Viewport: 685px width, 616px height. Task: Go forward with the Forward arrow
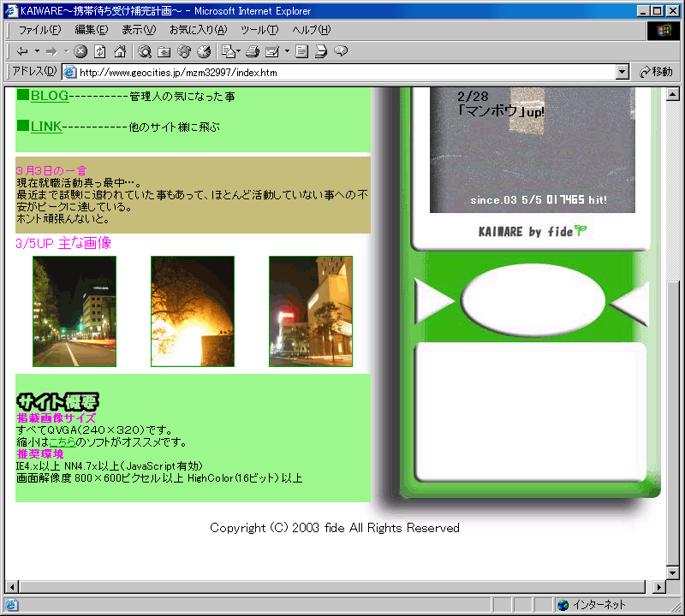(51, 51)
